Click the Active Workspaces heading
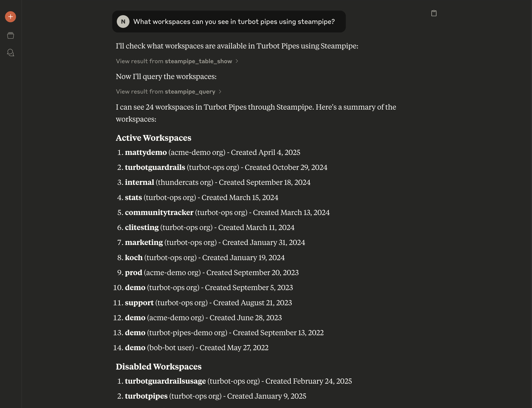532x408 pixels. [x=153, y=138]
